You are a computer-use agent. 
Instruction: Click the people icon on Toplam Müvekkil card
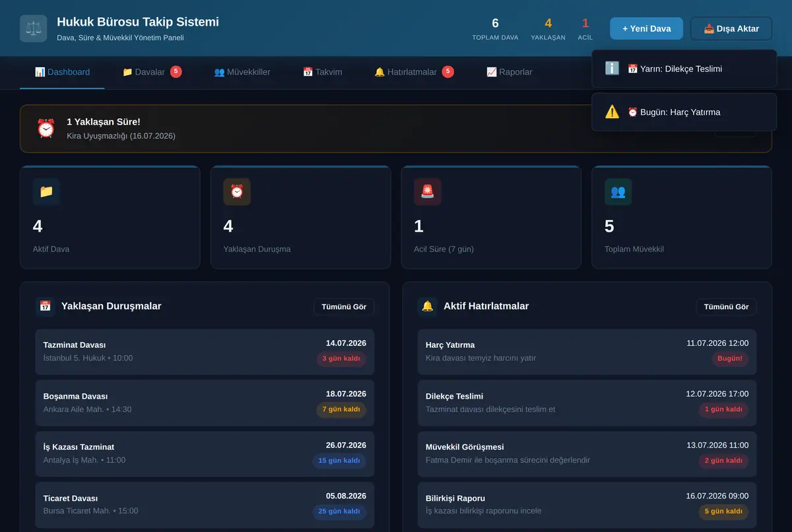click(618, 191)
